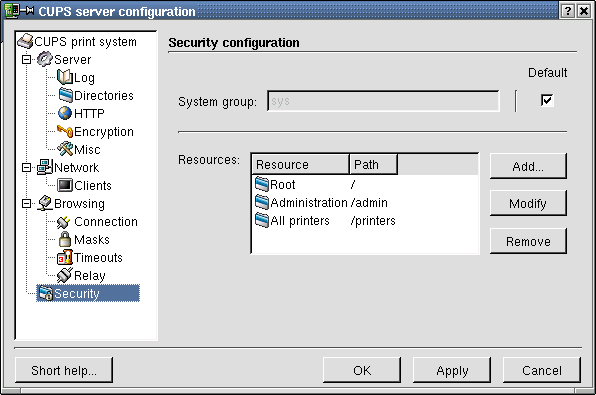
Task: Click the All printers resource folder icon
Action: [x=262, y=221]
